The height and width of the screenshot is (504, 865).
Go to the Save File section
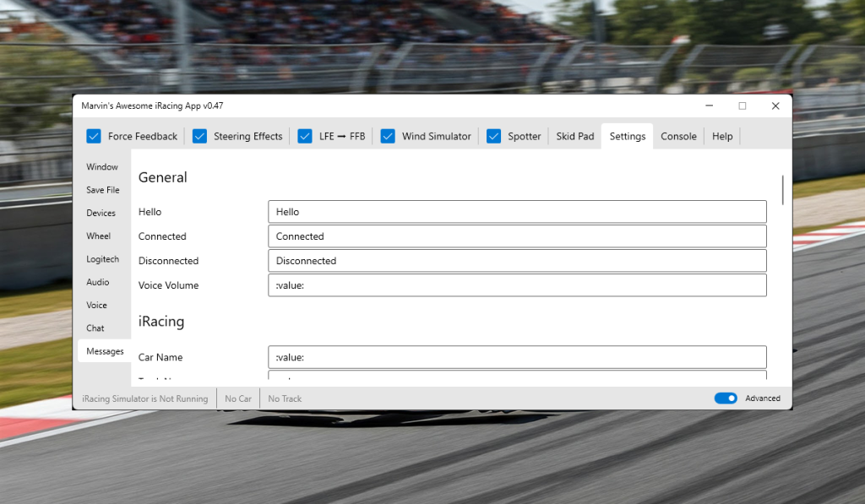(102, 190)
